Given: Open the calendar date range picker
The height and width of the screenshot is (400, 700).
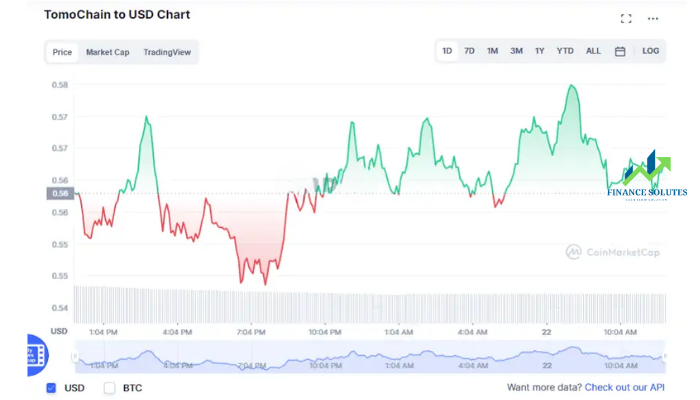Looking at the screenshot, I should (x=620, y=51).
